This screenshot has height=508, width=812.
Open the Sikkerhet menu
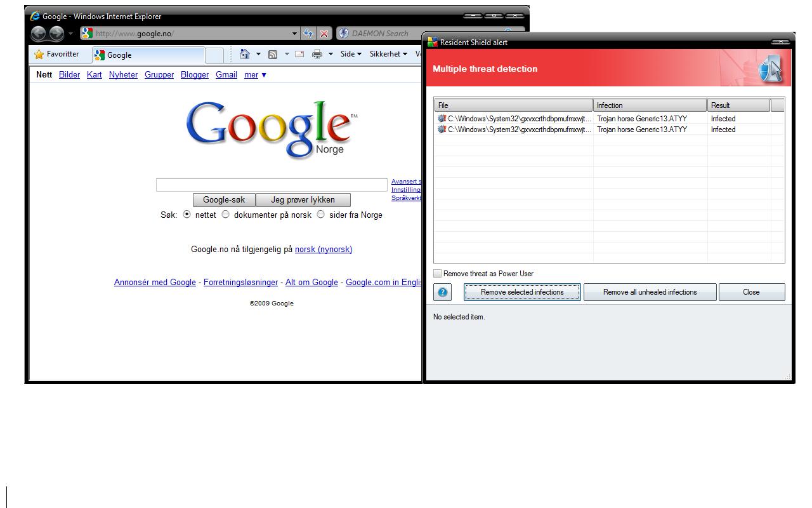click(x=388, y=55)
